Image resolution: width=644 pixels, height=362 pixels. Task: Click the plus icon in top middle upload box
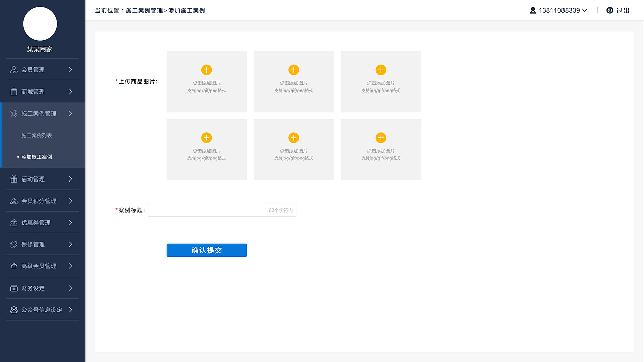[294, 70]
